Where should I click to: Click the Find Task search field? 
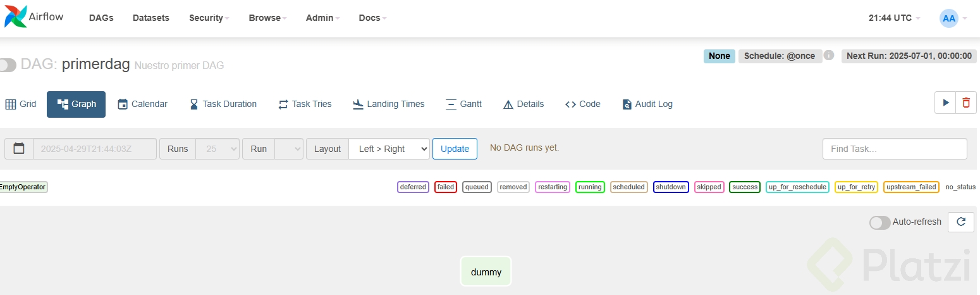tap(894, 149)
